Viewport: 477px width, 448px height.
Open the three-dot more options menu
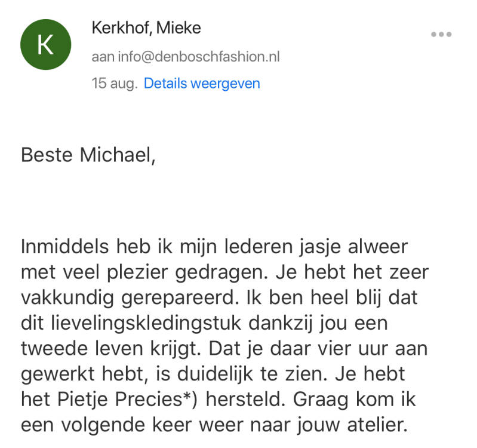pyautogui.click(x=441, y=35)
